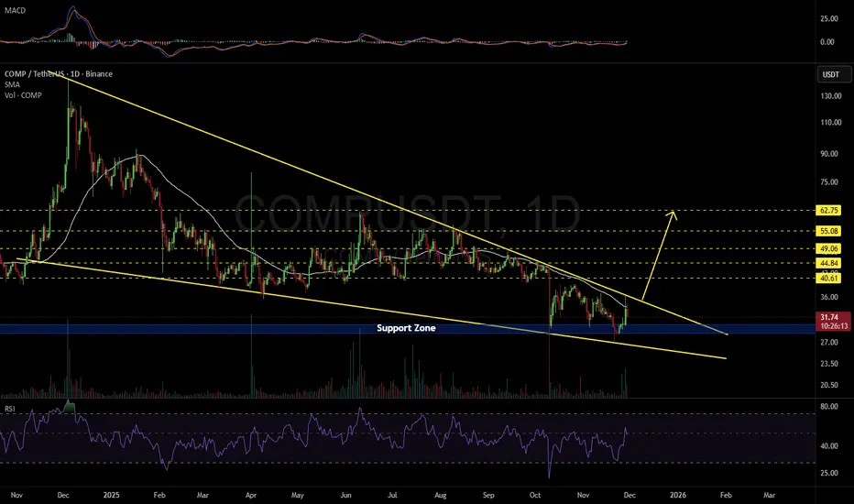The image size is (854, 504).
Task: Click 110.00 on the price scale
Action: point(830,123)
